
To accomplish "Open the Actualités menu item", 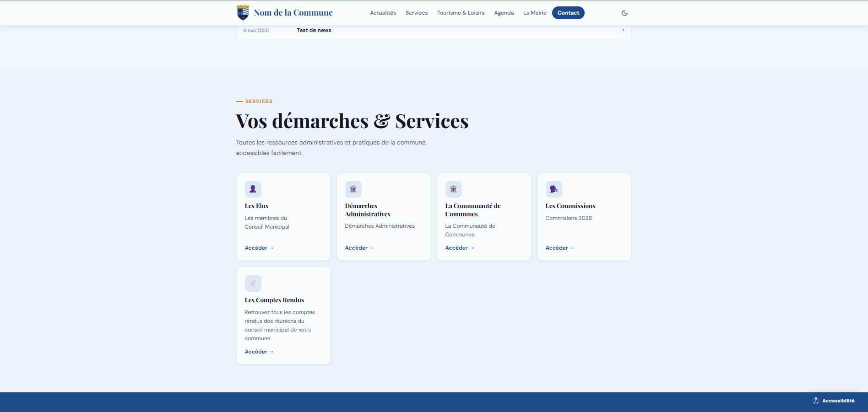I will [x=383, y=13].
